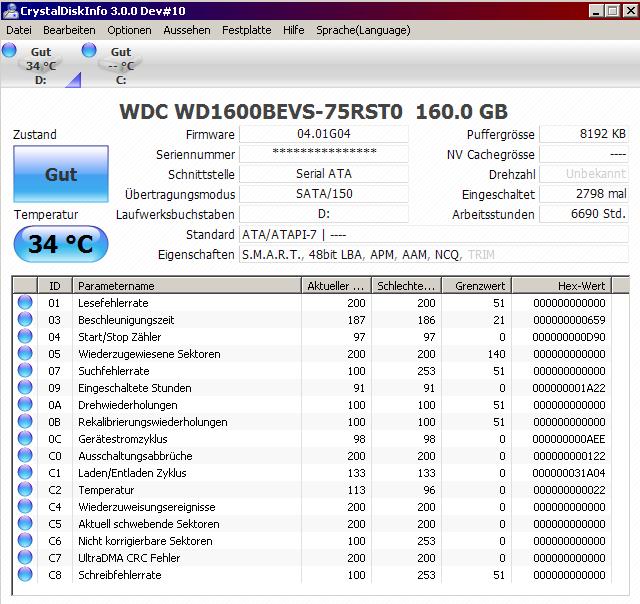Click status orb of Aktuell schwebende Sektoren row
The height and width of the screenshot is (604, 640).
click(25, 524)
